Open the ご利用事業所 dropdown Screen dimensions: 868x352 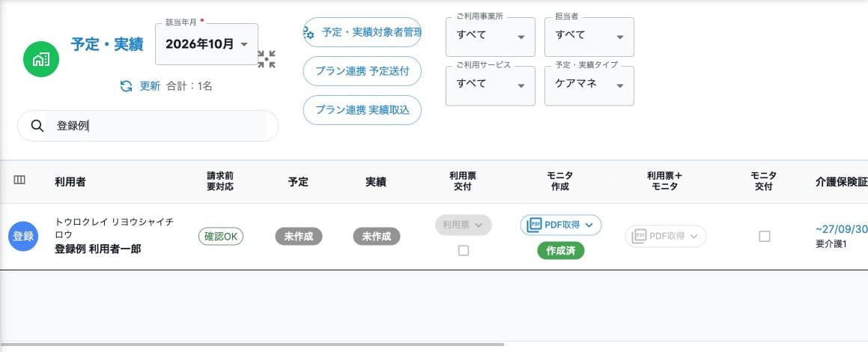[x=491, y=37]
